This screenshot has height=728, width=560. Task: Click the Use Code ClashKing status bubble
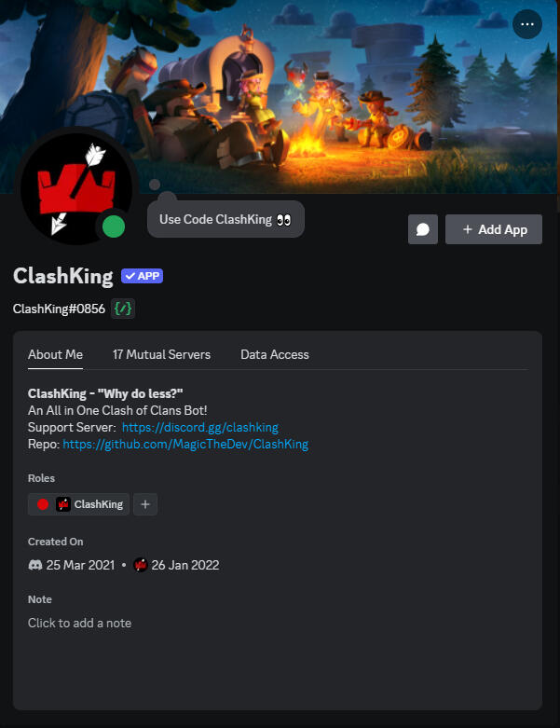(225, 219)
